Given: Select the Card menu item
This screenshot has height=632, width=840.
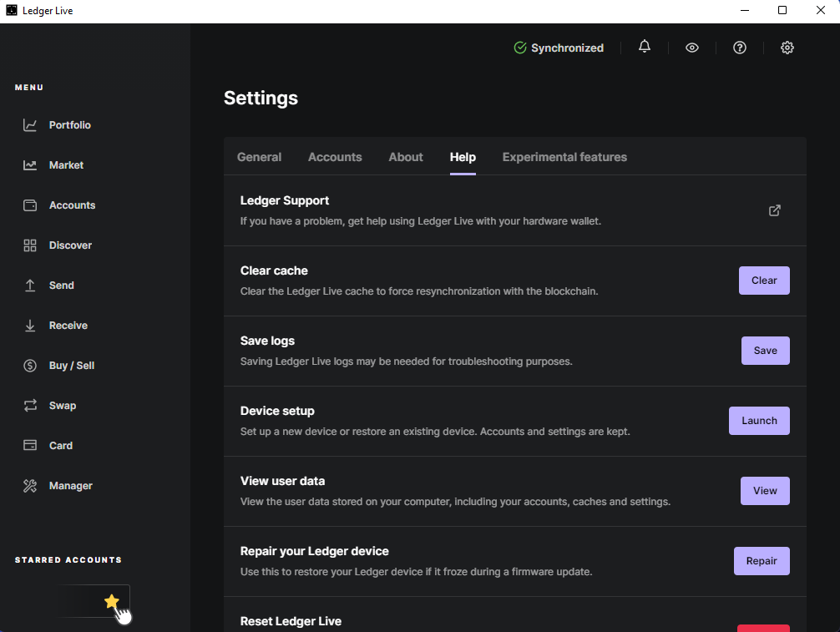Looking at the screenshot, I should (x=60, y=446).
